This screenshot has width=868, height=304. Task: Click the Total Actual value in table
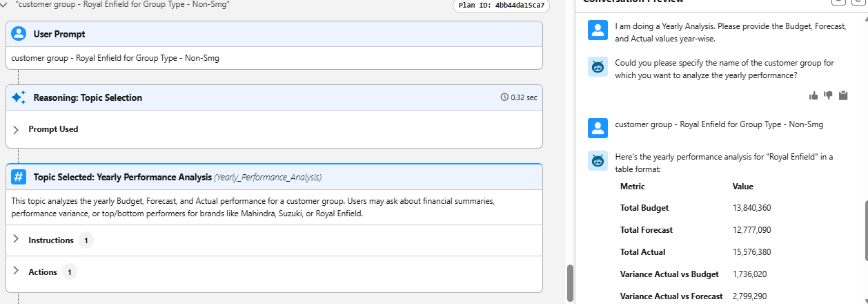pyautogui.click(x=751, y=252)
